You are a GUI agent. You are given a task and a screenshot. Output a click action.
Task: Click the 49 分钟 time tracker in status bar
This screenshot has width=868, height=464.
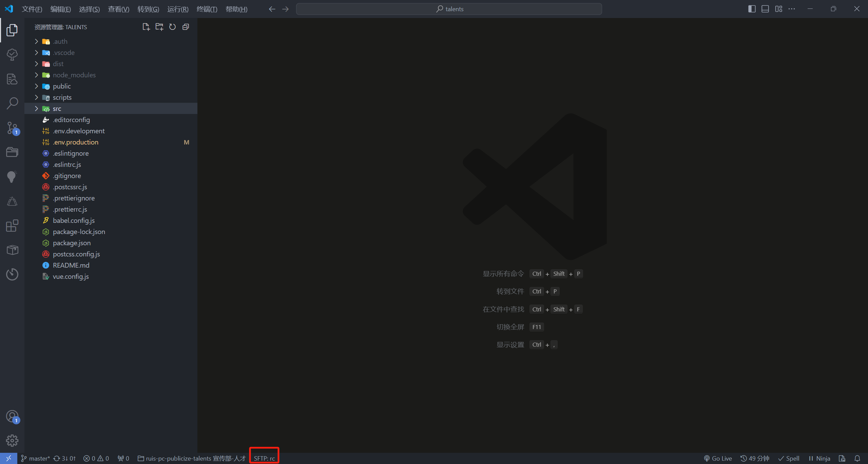[x=755, y=458]
